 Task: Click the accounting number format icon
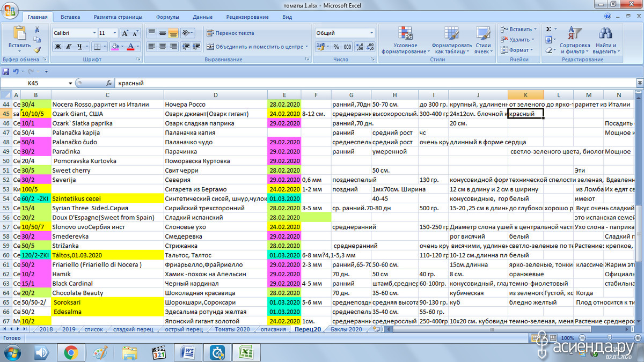click(320, 47)
